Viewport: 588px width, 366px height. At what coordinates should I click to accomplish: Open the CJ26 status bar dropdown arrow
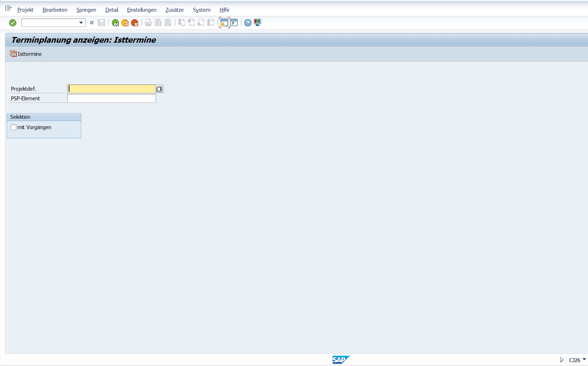(x=584, y=360)
